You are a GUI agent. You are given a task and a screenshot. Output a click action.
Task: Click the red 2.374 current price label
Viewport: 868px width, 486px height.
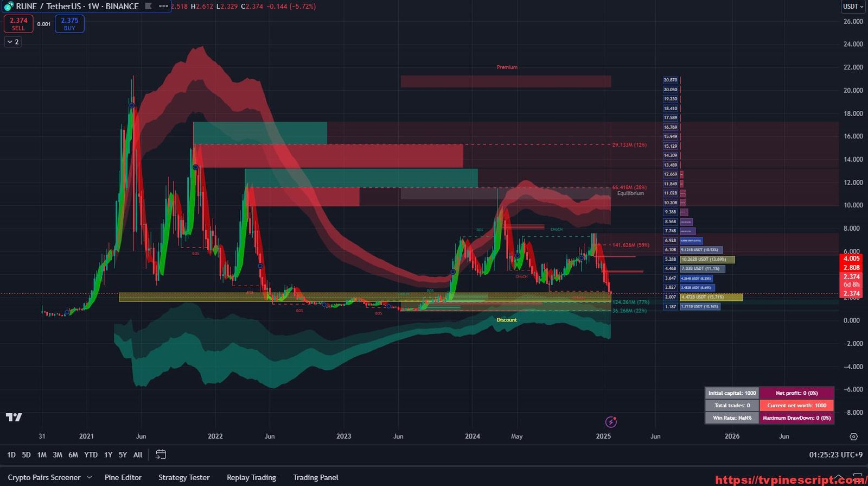point(851,294)
